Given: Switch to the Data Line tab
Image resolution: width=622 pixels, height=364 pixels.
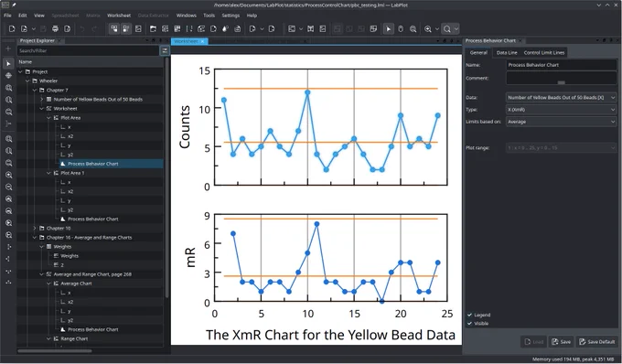Looking at the screenshot, I should [507, 52].
